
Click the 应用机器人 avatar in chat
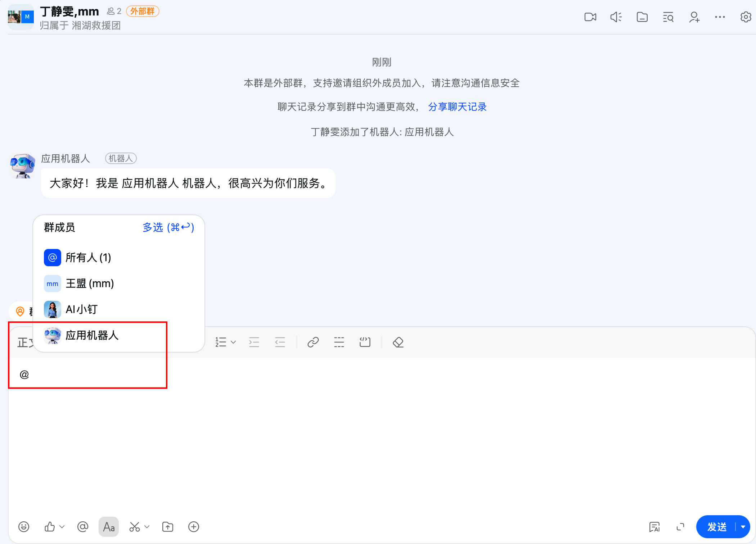point(22,166)
